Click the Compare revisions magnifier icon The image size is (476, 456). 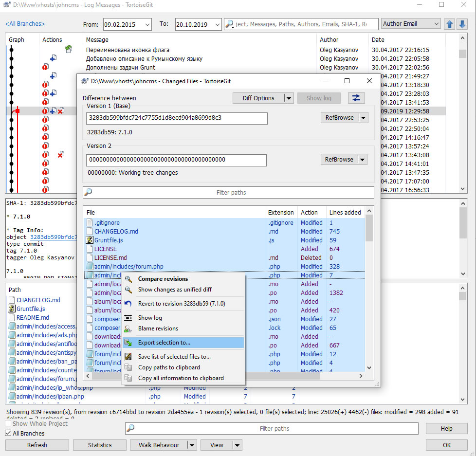pyautogui.click(x=128, y=279)
